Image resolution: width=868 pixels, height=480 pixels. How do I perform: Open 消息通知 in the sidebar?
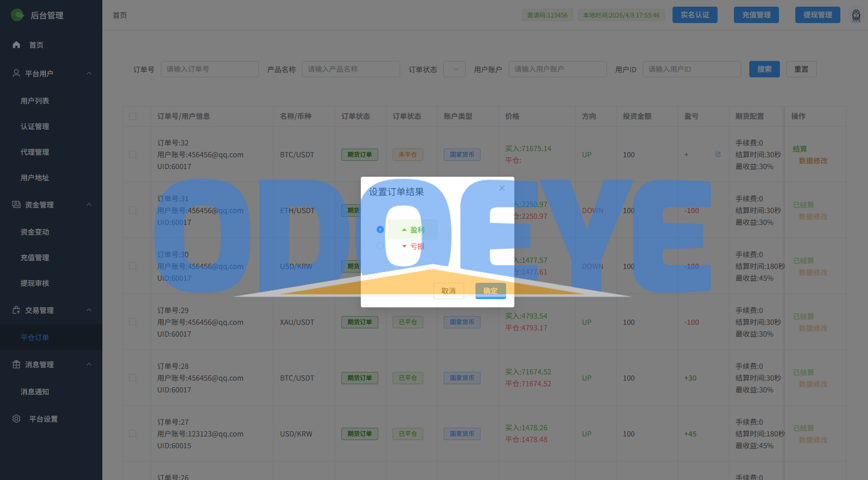35,392
